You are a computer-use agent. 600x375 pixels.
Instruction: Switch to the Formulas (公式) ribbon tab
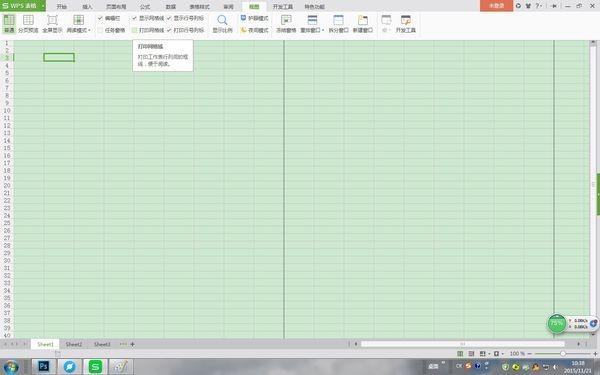point(145,7)
